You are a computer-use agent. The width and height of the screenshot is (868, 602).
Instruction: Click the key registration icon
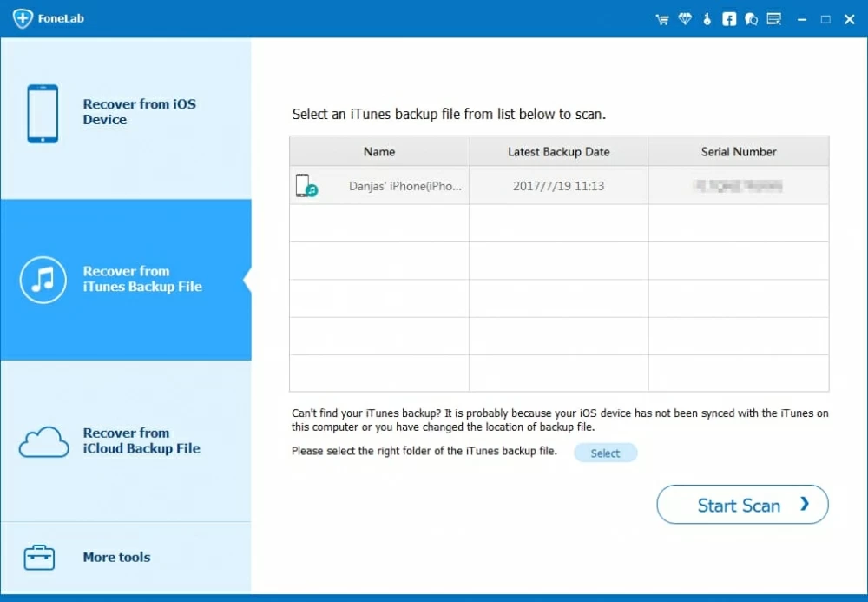[x=707, y=19]
